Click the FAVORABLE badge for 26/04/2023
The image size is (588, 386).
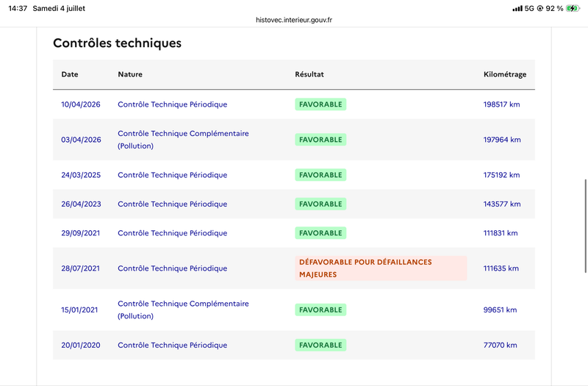[320, 204]
